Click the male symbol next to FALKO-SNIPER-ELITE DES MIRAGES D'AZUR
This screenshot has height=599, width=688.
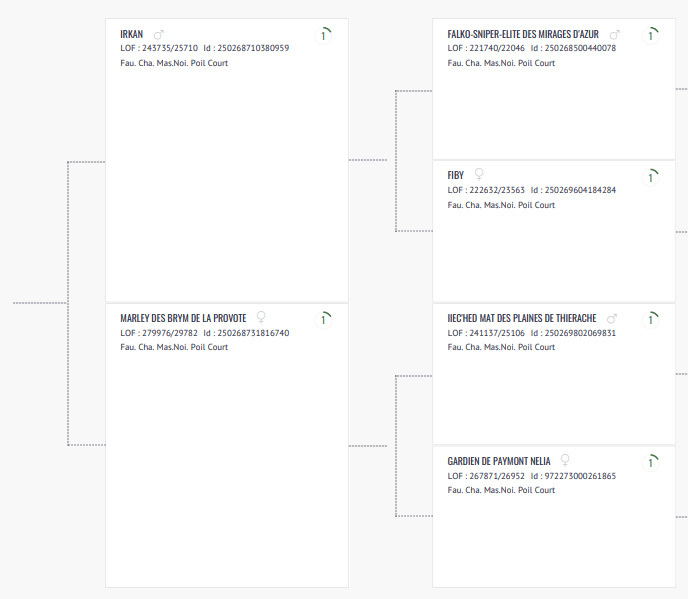click(x=614, y=34)
